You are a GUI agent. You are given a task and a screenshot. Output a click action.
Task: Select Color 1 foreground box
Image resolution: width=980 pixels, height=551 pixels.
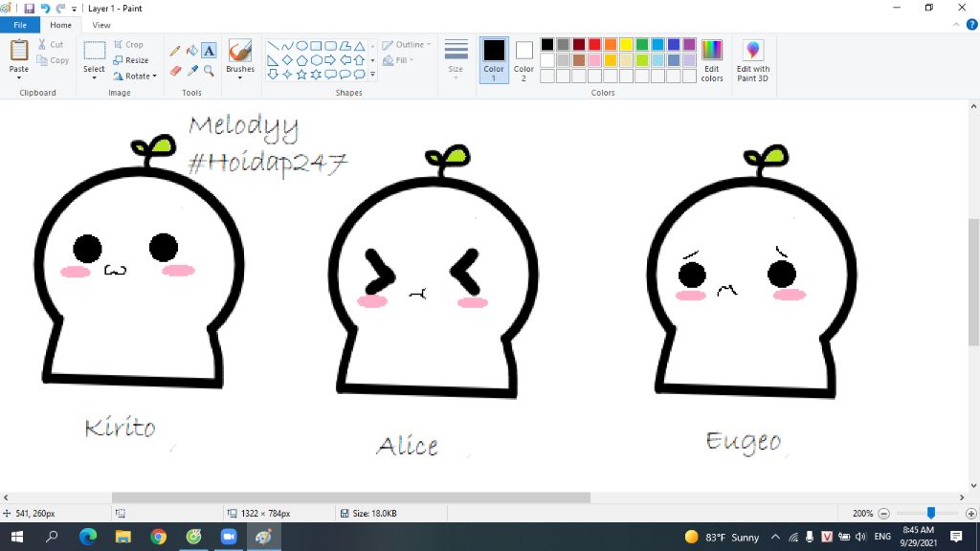click(x=494, y=60)
